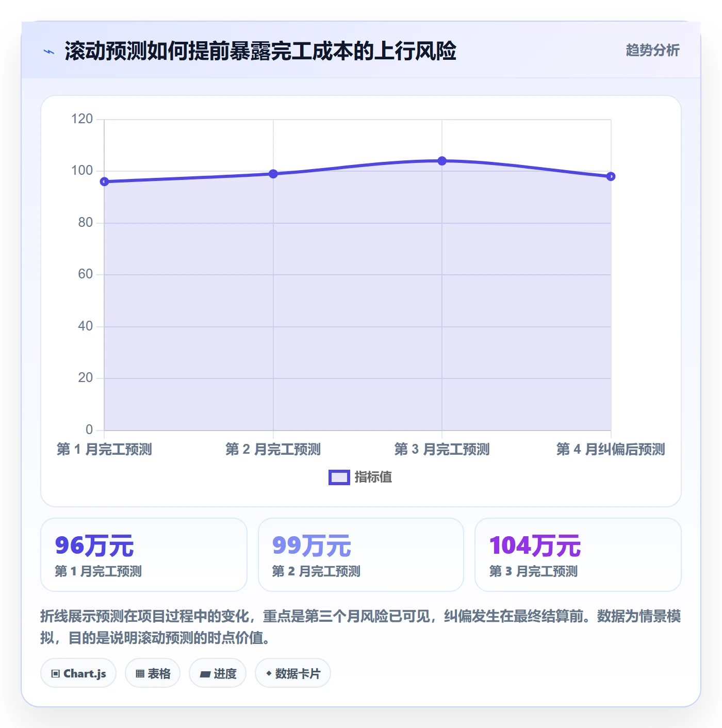Open the 99万元 data card
The height and width of the screenshot is (728, 722).
(x=361, y=555)
